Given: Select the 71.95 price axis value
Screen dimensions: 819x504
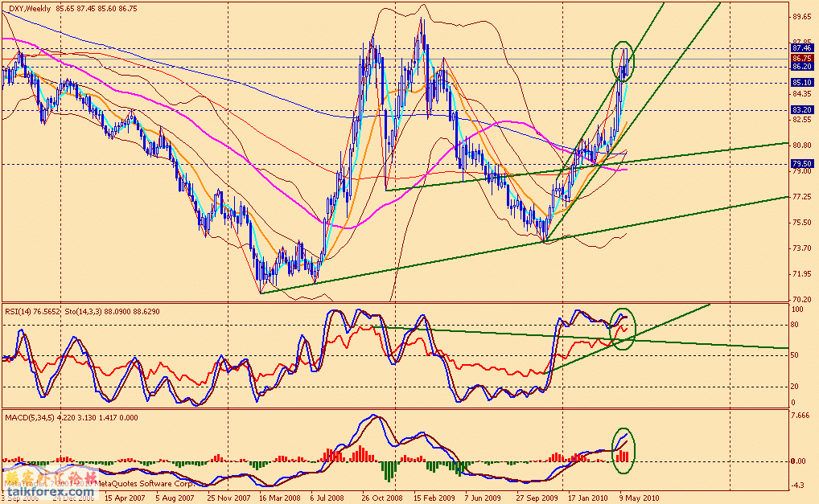Looking at the screenshot, I should click(802, 273).
